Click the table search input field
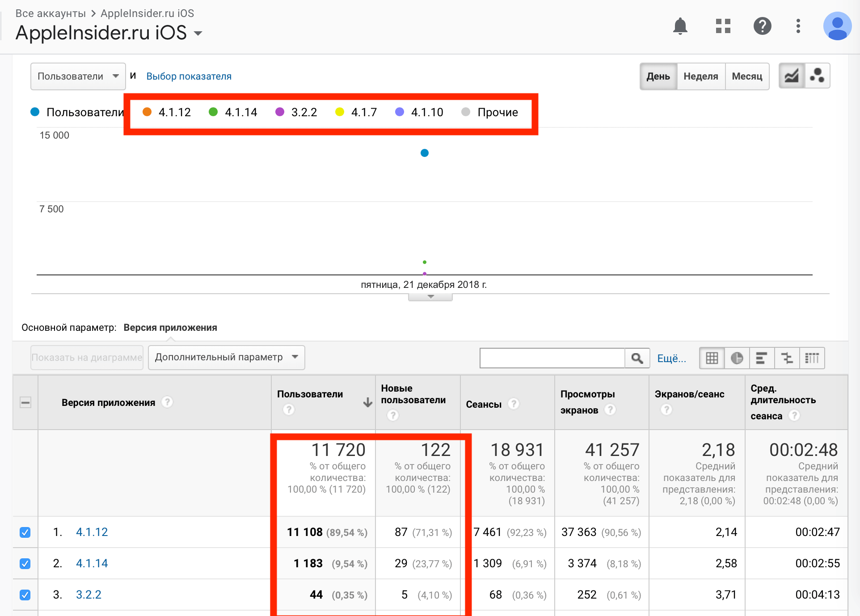The height and width of the screenshot is (616, 860). point(552,358)
